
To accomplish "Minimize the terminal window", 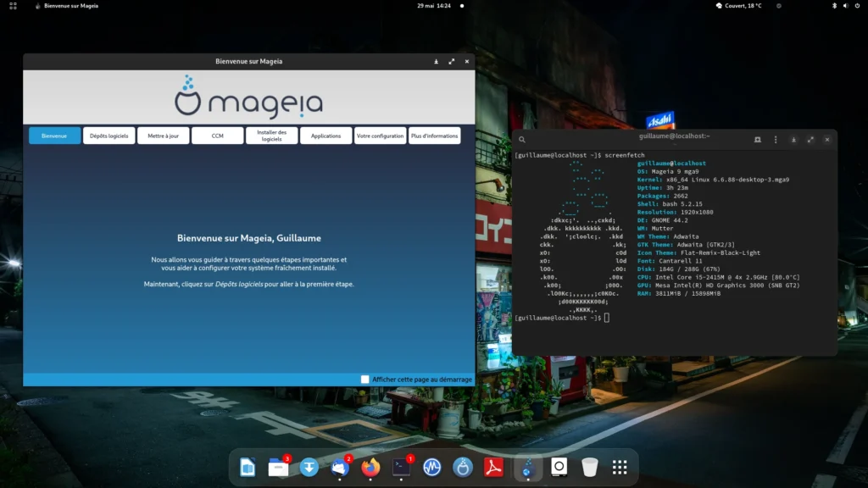I will click(x=793, y=140).
